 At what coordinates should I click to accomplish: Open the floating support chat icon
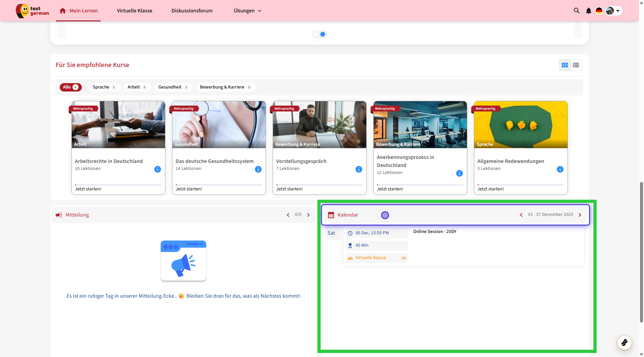coord(624,343)
